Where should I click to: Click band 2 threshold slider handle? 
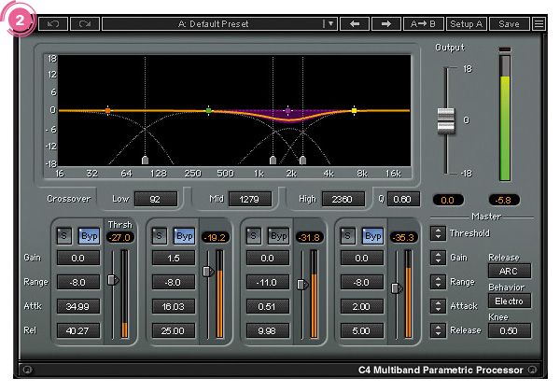208,272
